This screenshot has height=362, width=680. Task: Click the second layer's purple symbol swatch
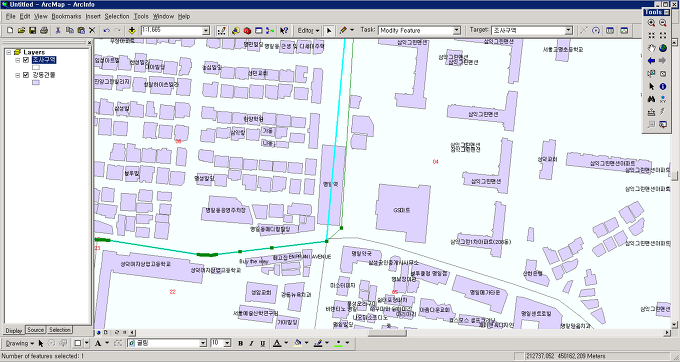[x=36, y=82]
